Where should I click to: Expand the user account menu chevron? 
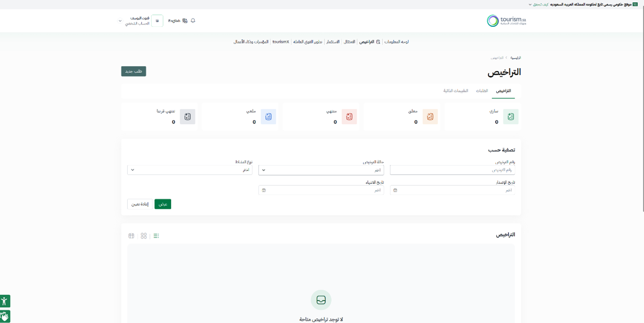[120, 21]
